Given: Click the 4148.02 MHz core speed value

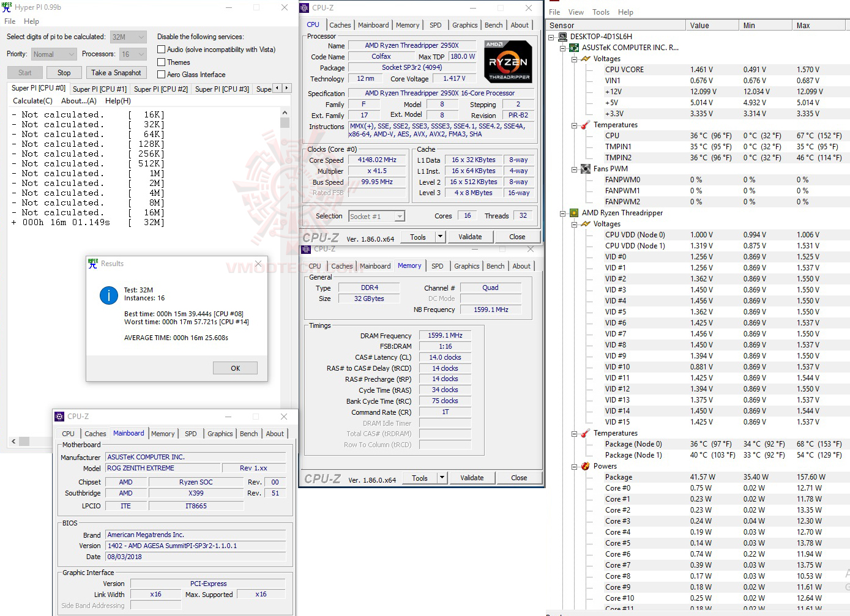Looking at the screenshot, I should pyautogui.click(x=377, y=160).
